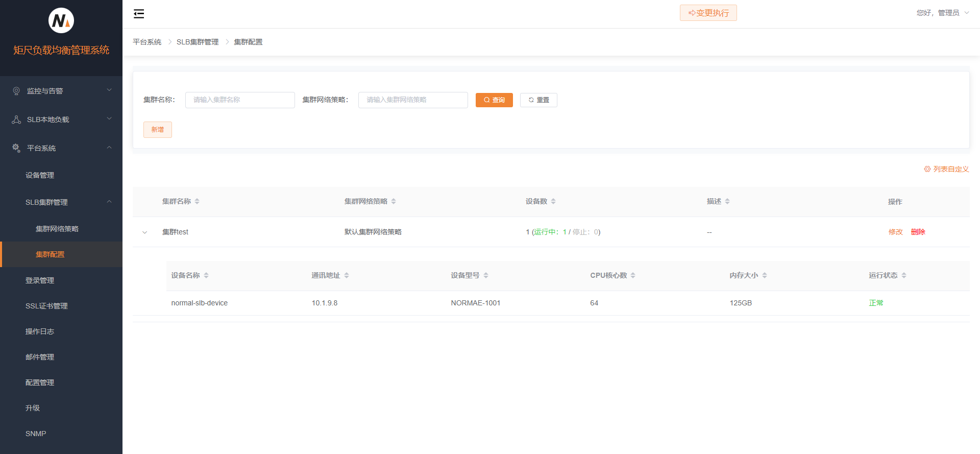The width and height of the screenshot is (980, 454).
Task: Expand the 监控与告警 sidebar menu
Action: (61, 91)
